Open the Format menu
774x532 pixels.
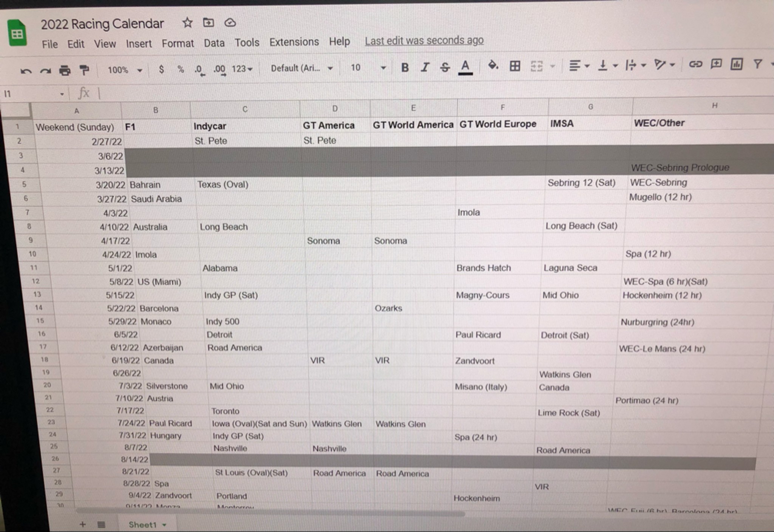tap(178, 43)
